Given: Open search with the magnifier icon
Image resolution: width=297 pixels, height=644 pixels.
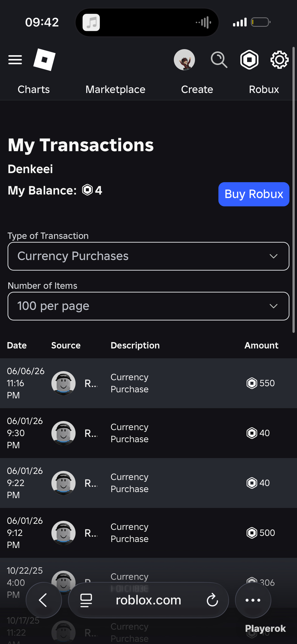Looking at the screenshot, I should point(219,60).
